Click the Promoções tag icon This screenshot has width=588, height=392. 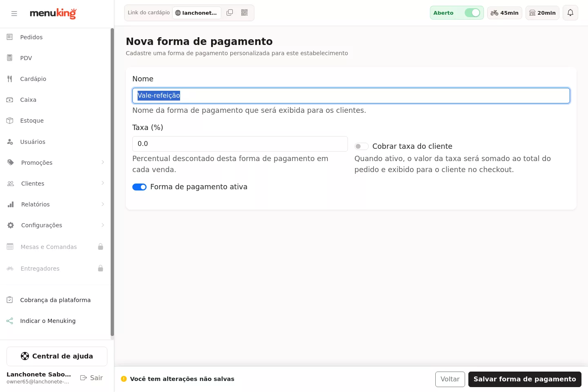pyautogui.click(x=11, y=163)
